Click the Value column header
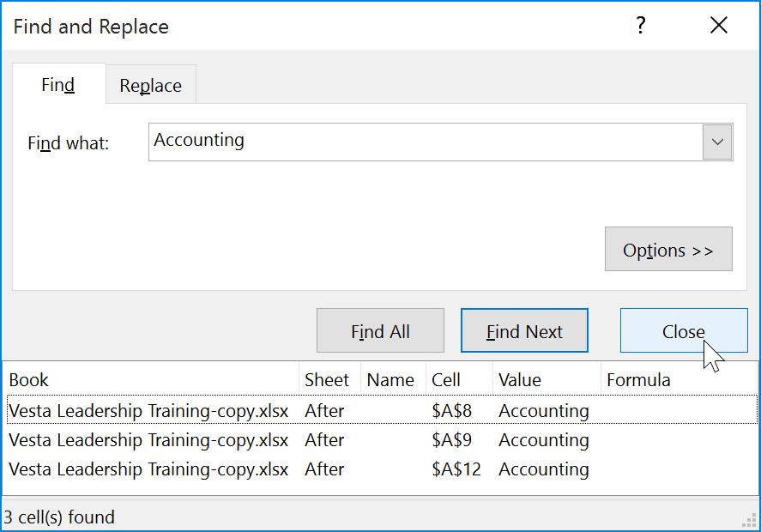This screenshot has height=532, width=761. pyautogui.click(x=522, y=379)
